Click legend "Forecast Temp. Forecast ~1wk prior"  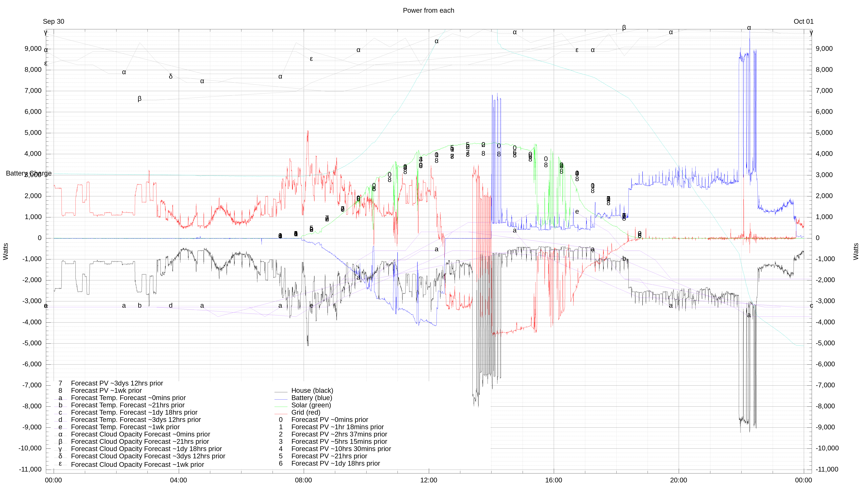coord(125,427)
